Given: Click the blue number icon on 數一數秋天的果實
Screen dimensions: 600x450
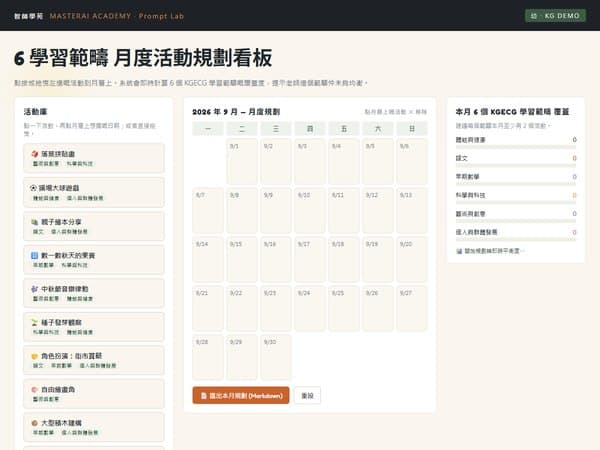Looking at the screenshot, I should [34, 255].
